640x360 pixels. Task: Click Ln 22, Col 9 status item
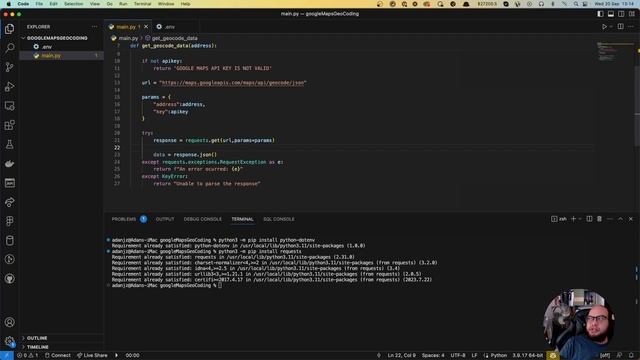click(401, 356)
